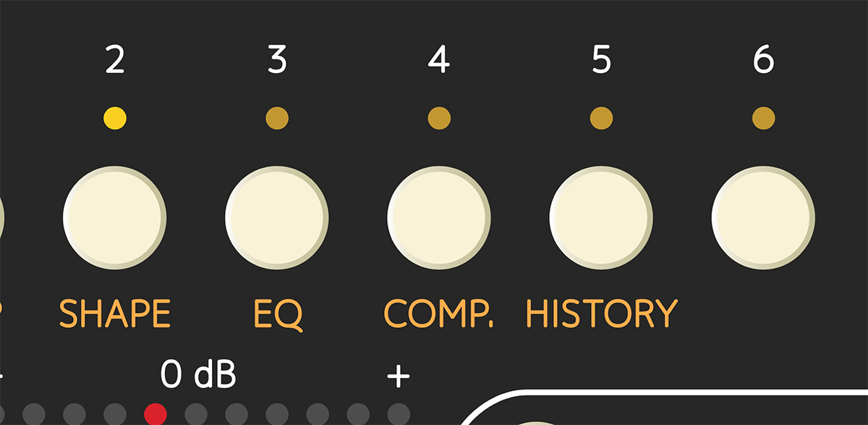Click the channel number 4 label
This screenshot has width=868, height=425.
[x=439, y=60]
